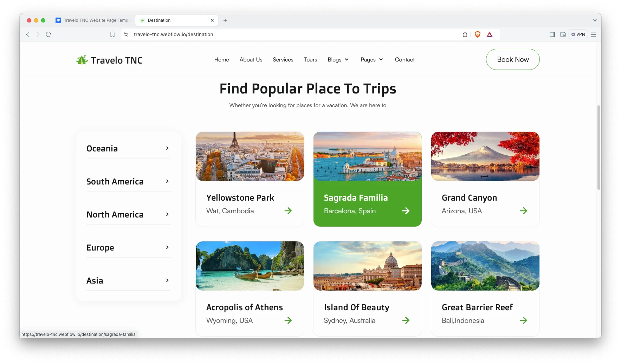Click the Yellowstone Park title link

pyautogui.click(x=240, y=198)
